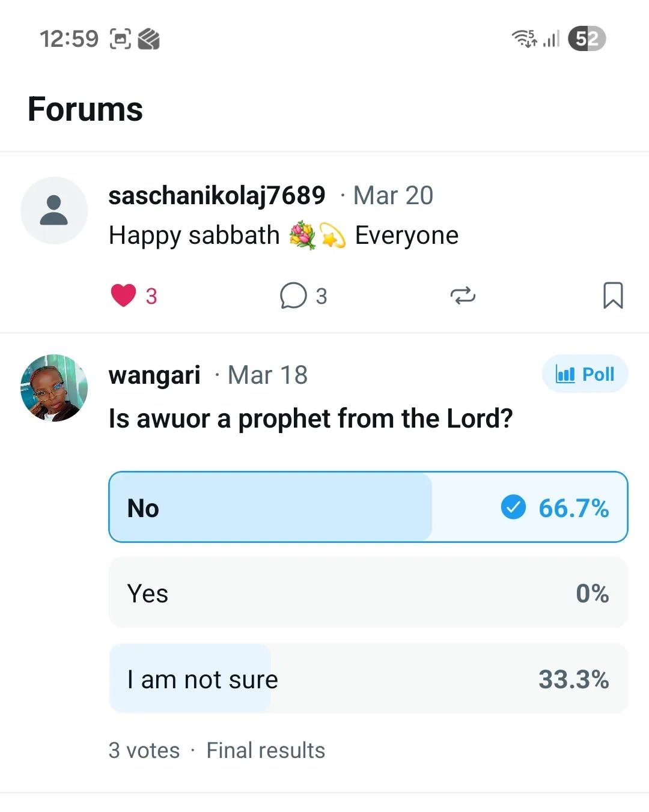
Task: Open the wangari username link
Action: pos(154,375)
